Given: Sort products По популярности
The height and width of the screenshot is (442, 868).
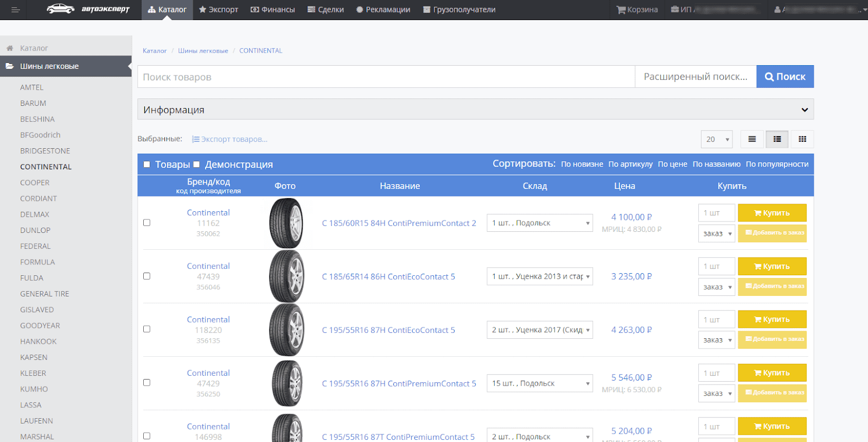Looking at the screenshot, I should (777, 165).
